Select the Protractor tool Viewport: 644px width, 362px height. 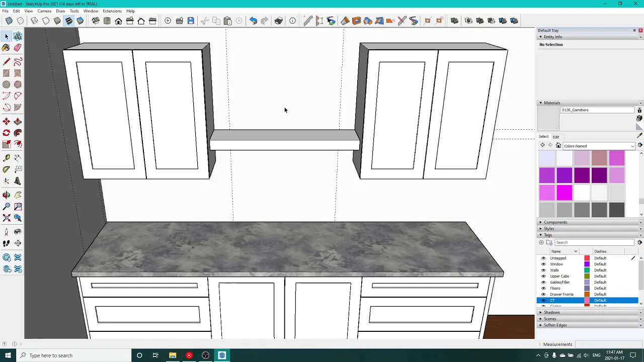pyautogui.click(x=6, y=170)
